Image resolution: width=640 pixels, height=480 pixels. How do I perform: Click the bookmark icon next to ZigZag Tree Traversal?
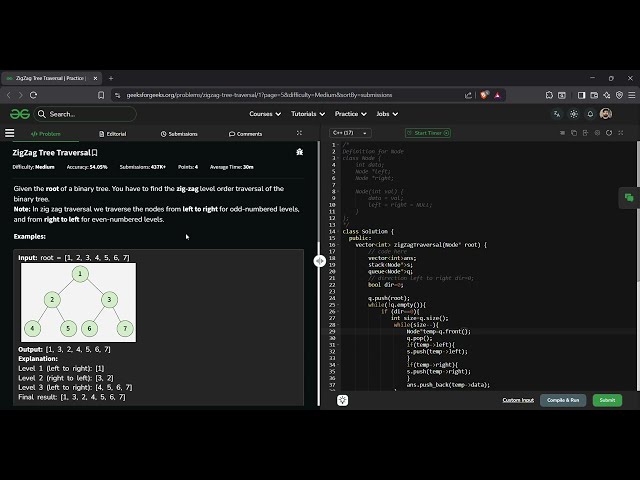coord(95,153)
